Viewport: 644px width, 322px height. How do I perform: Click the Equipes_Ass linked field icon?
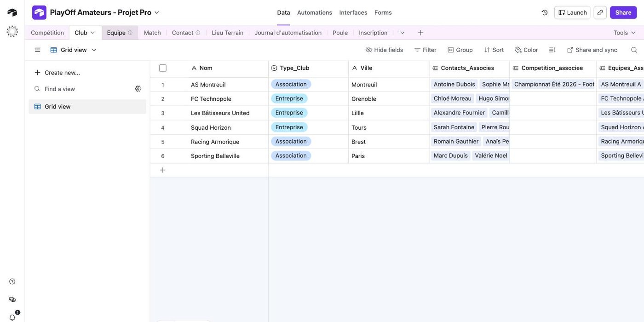(x=602, y=68)
